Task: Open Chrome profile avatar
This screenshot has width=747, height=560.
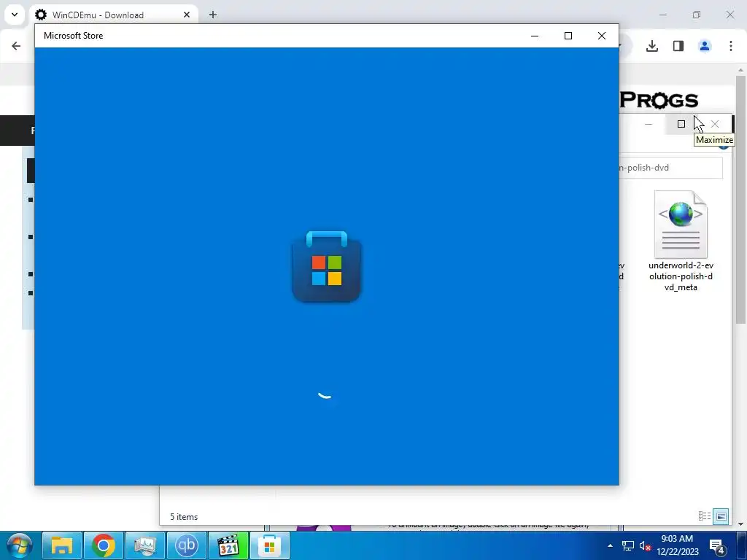Action: (x=704, y=46)
